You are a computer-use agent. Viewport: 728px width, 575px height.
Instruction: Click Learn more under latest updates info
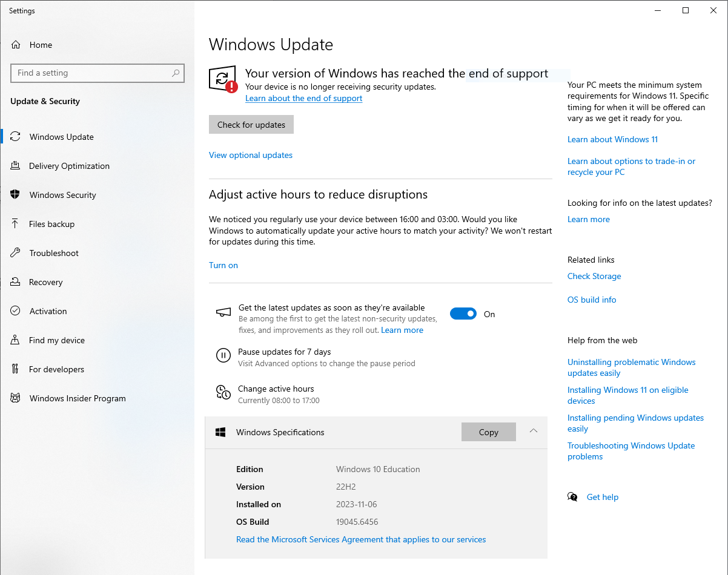[x=589, y=219]
